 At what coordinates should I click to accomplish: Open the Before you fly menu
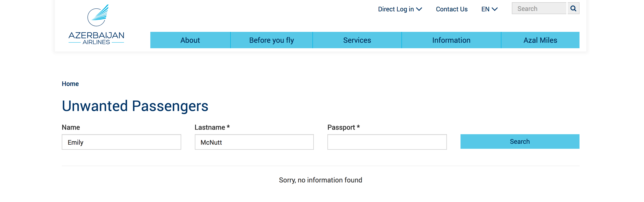271,40
